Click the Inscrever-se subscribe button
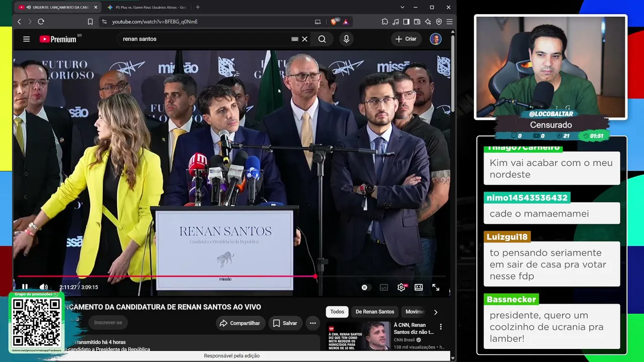 tap(108, 323)
